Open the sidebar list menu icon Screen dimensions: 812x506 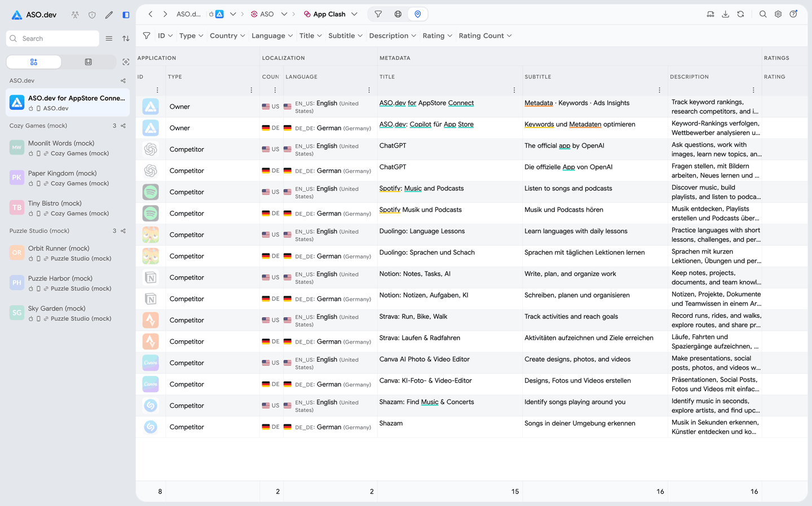109,38
